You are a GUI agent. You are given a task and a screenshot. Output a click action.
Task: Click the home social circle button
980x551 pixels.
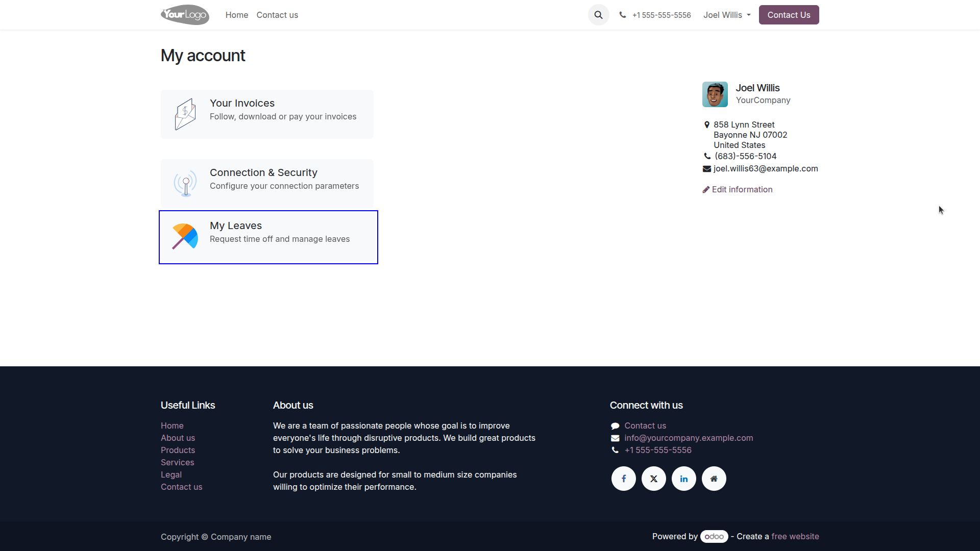coord(714,479)
